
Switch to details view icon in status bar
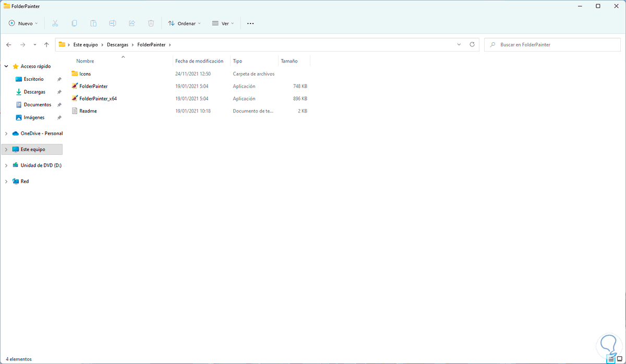[x=611, y=359]
